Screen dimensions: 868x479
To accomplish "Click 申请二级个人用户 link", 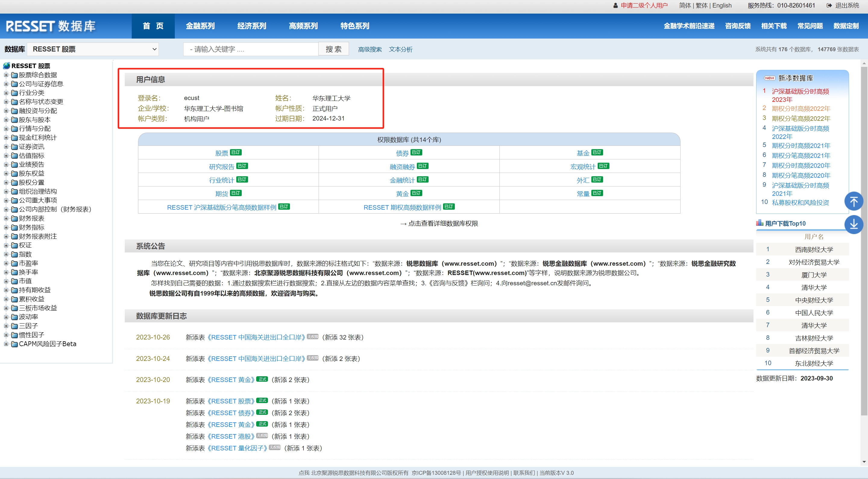I will tap(644, 5).
